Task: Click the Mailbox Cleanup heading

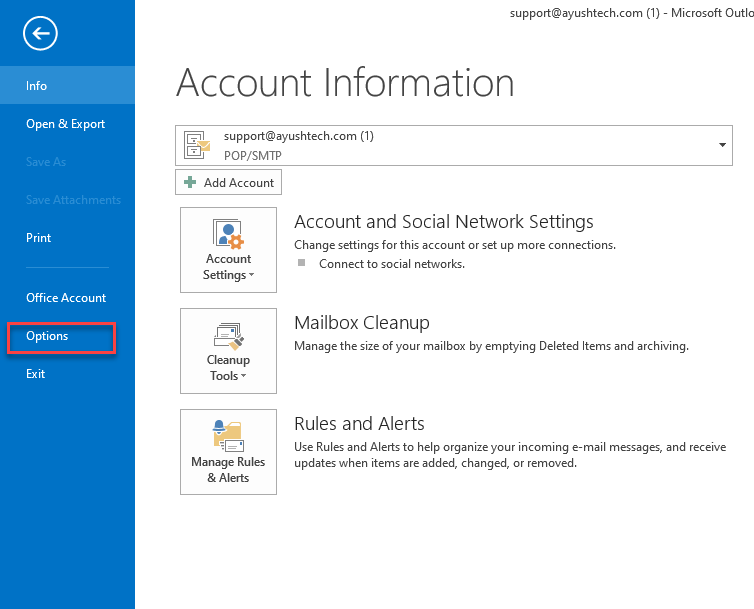Action: (x=362, y=323)
